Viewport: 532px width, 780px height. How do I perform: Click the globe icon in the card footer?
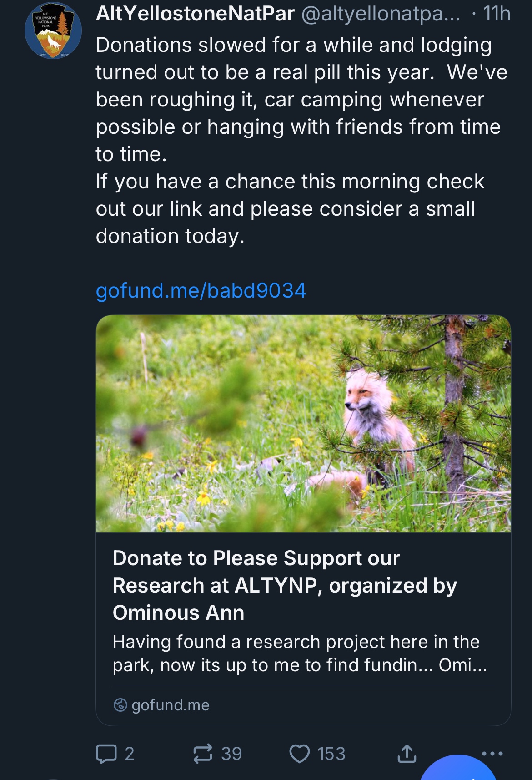click(120, 705)
